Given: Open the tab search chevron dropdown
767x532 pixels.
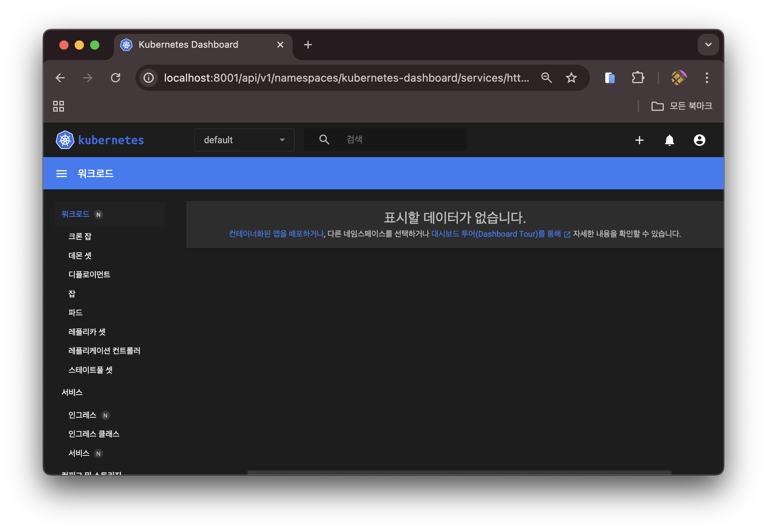Looking at the screenshot, I should tap(708, 45).
